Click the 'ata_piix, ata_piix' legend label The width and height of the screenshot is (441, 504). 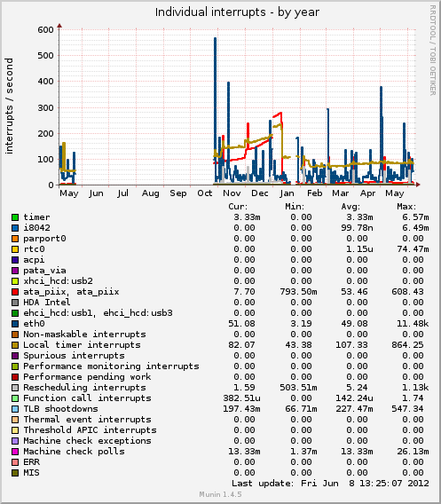(x=71, y=292)
